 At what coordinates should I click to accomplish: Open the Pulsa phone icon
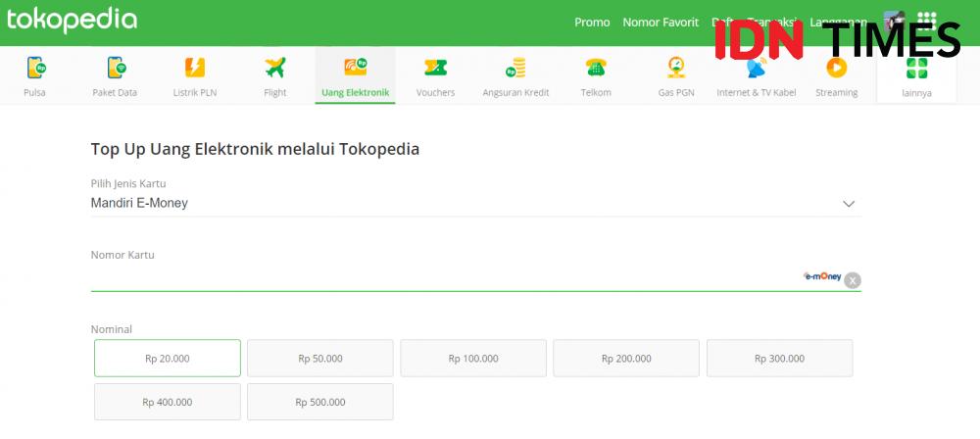pos(35,67)
